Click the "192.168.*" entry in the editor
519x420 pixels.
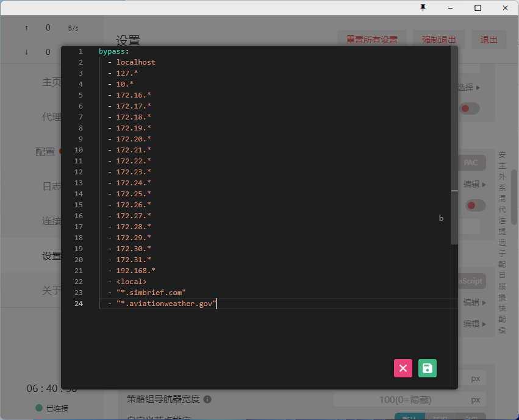136,271
